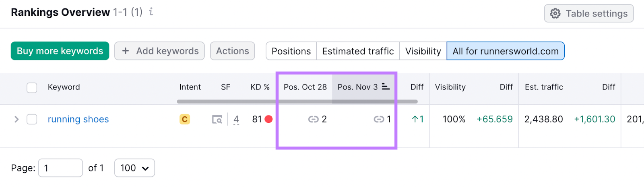Click the gear icon in Table settings
The width and height of the screenshot is (644, 188).
coord(555,14)
